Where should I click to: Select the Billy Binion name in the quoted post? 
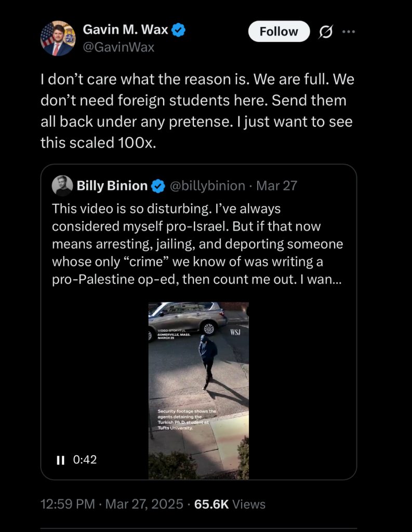pyautogui.click(x=112, y=185)
